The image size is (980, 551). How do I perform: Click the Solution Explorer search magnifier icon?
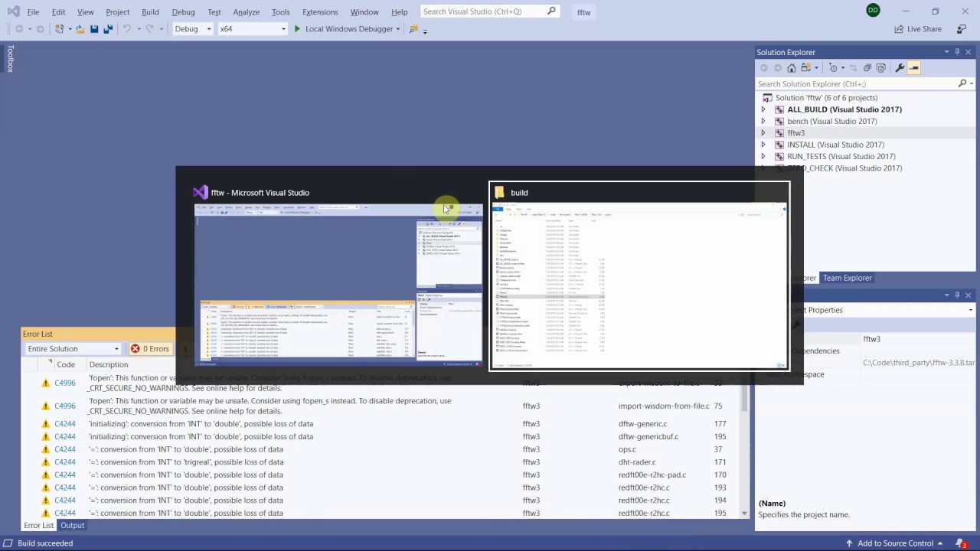point(962,83)
